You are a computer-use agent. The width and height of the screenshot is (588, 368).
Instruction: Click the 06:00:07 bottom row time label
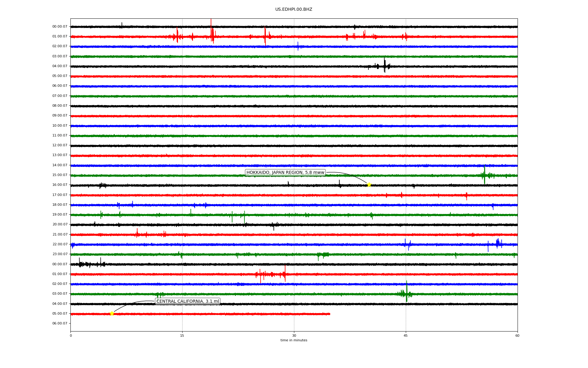60,324
